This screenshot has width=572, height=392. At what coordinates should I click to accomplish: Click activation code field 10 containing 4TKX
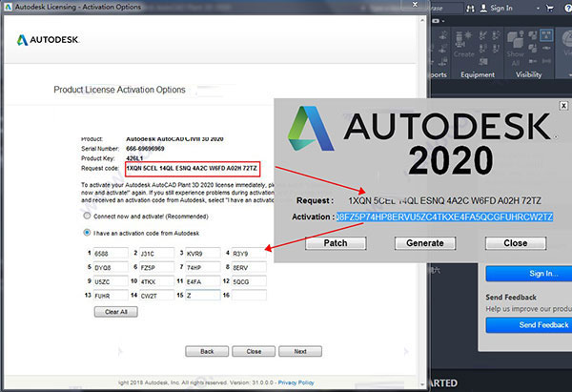pyautogui.click(x=157, y=281)
